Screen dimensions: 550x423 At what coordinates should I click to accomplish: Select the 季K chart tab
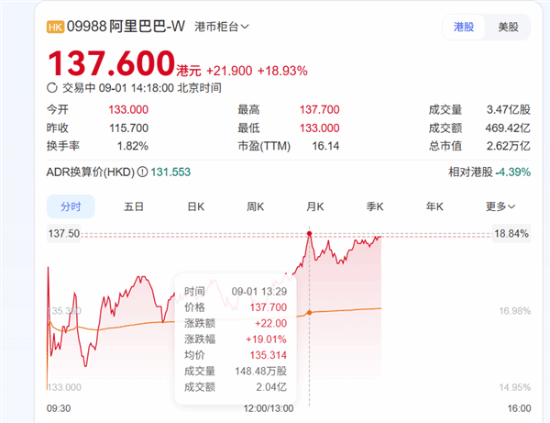point(375,207)
